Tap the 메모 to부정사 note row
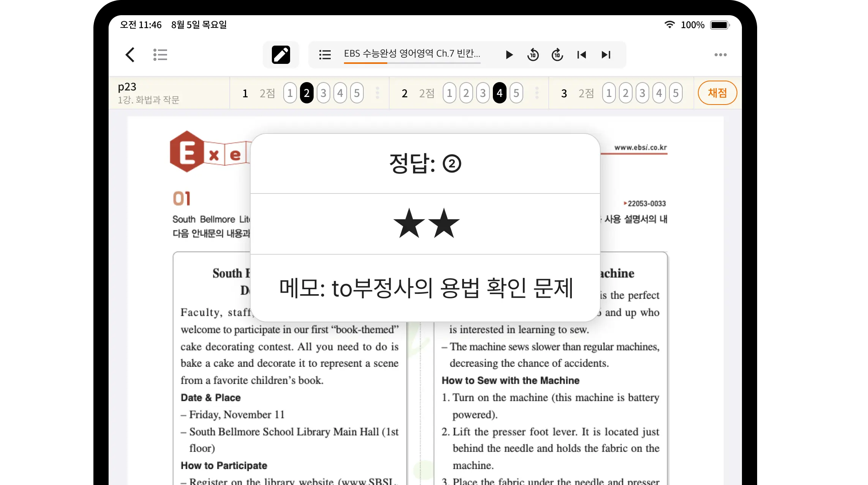Image resolution: width=868 pixels, height=485 pixels. click(425, 288)
